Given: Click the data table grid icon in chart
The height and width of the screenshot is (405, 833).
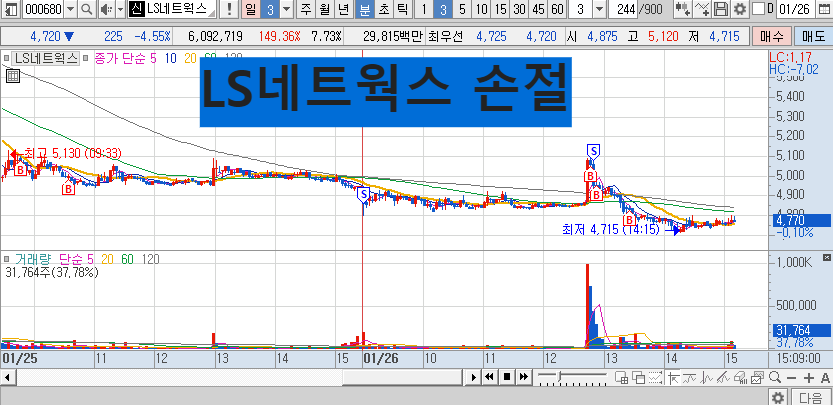Looking at the screenshot, I should (12, 77).
